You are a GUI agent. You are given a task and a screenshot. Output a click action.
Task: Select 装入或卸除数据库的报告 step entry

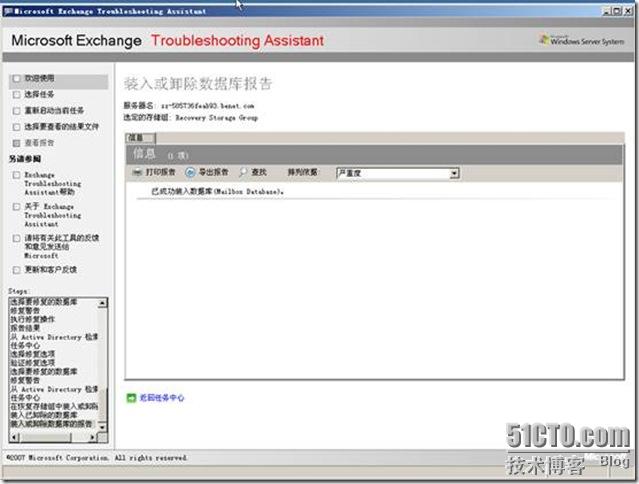tap(51, 424)
